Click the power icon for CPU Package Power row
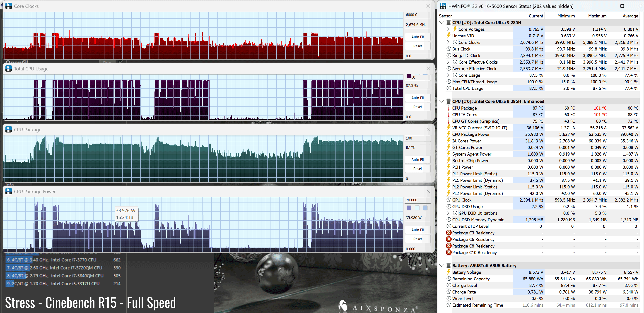This screenshot has height=313, width=644. tap(449, 134)
